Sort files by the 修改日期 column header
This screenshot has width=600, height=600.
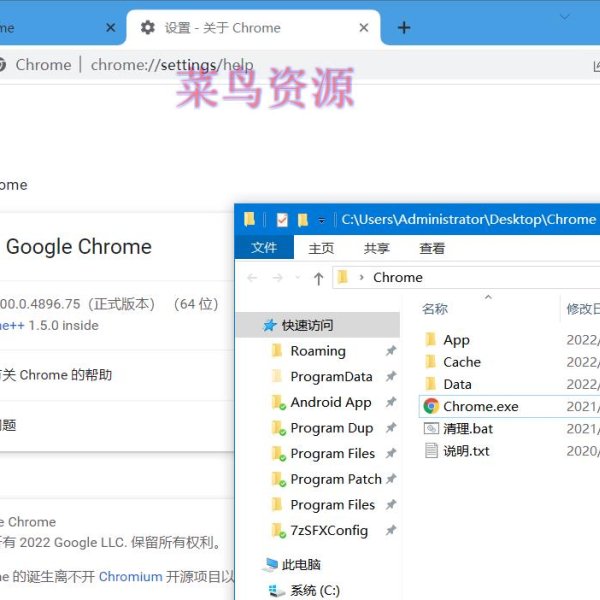tap(582, 309)
